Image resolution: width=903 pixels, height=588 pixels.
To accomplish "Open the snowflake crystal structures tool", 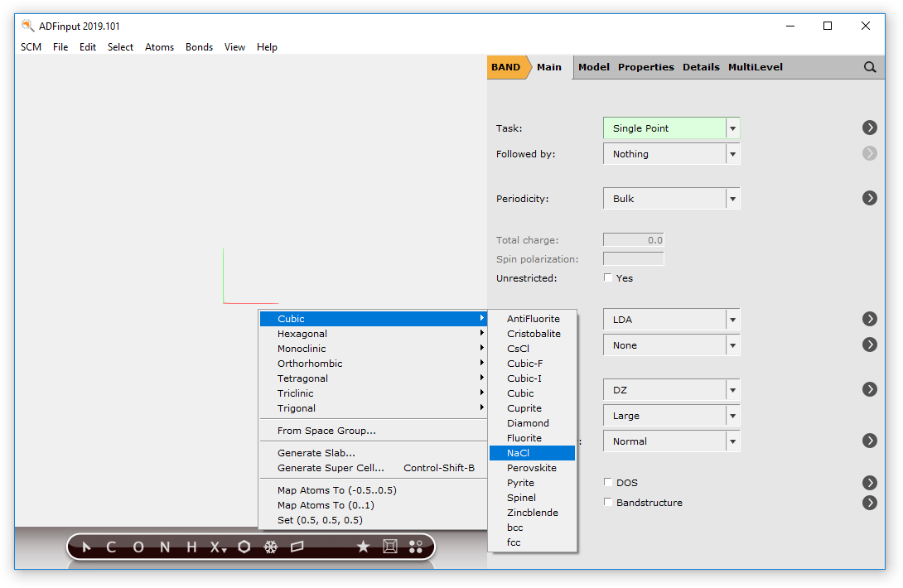I will pos(271,547).
